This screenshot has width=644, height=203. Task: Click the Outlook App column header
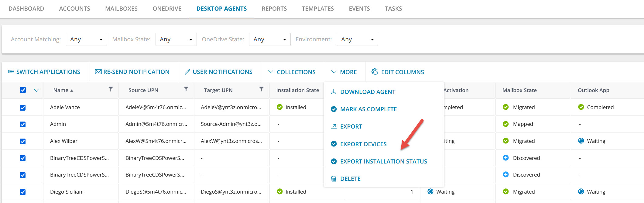point(594,90)
